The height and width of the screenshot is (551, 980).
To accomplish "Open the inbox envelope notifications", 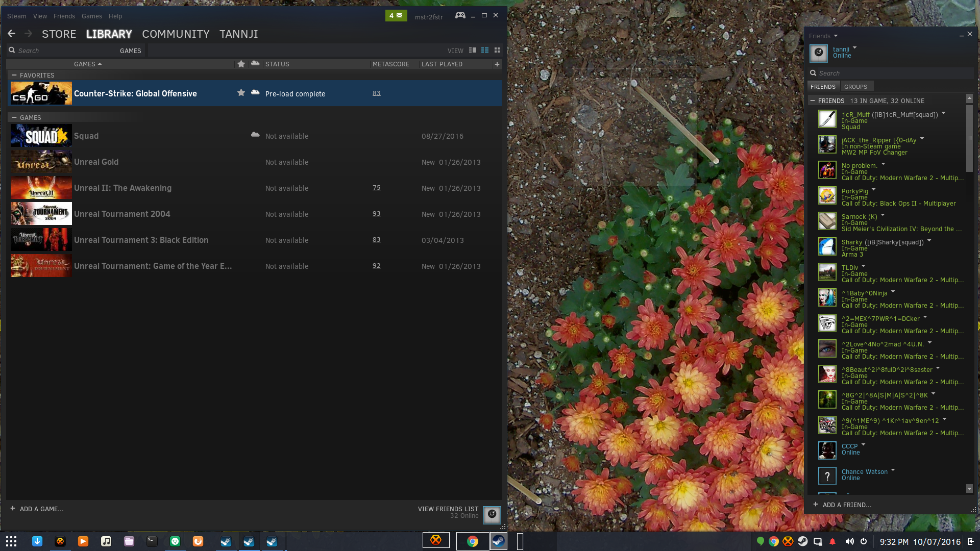I will click(396, 16).
